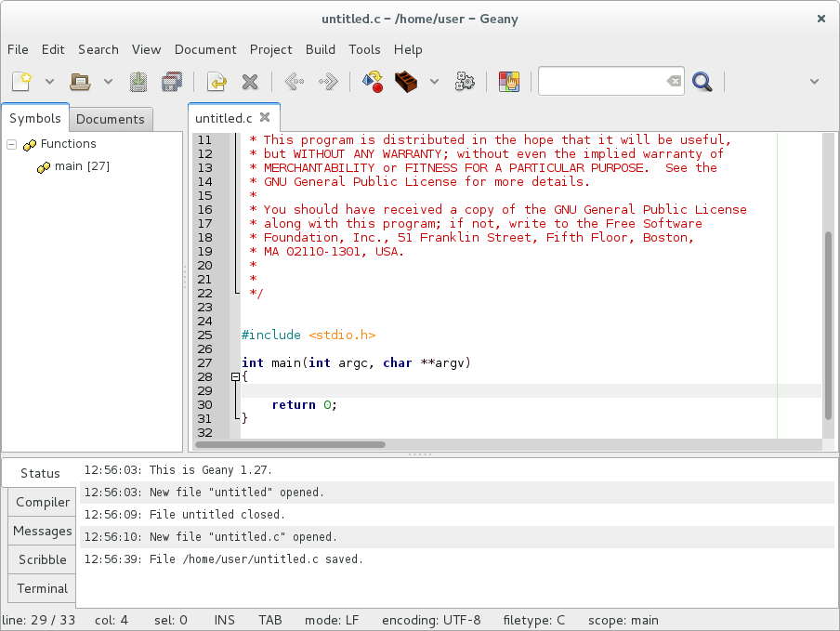Switch to the Terminal tab
840x631 pixels.
[43, 588]
